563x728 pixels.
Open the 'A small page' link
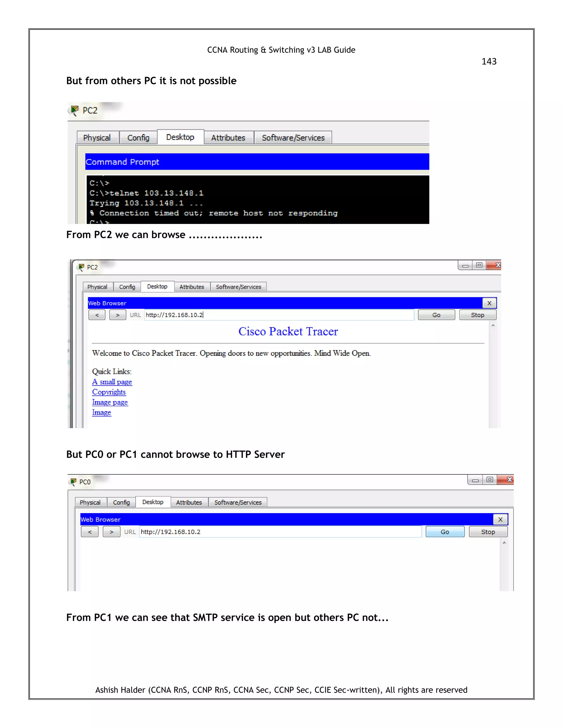tap(112, 382)
